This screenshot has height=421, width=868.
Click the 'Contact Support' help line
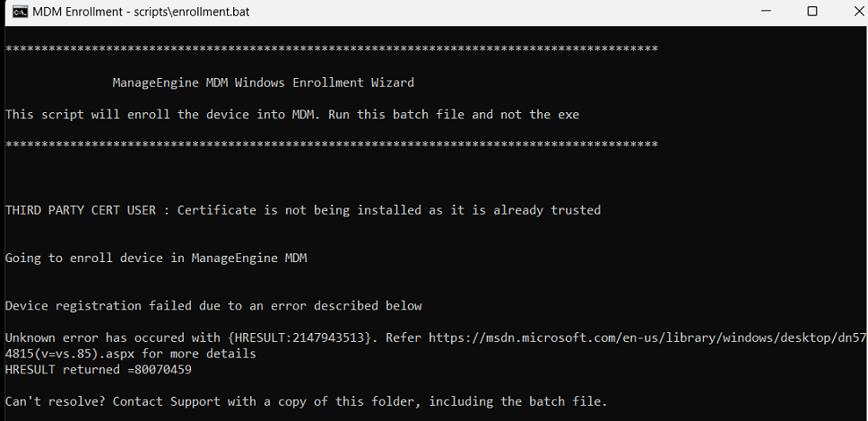(306, 401)
